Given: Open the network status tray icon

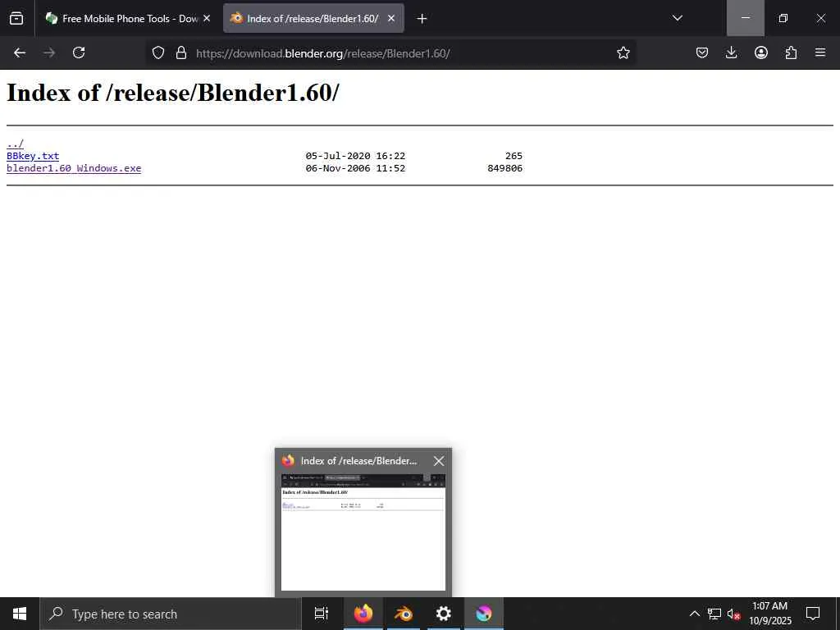Looking at the screenshot, I should (714, 614).
